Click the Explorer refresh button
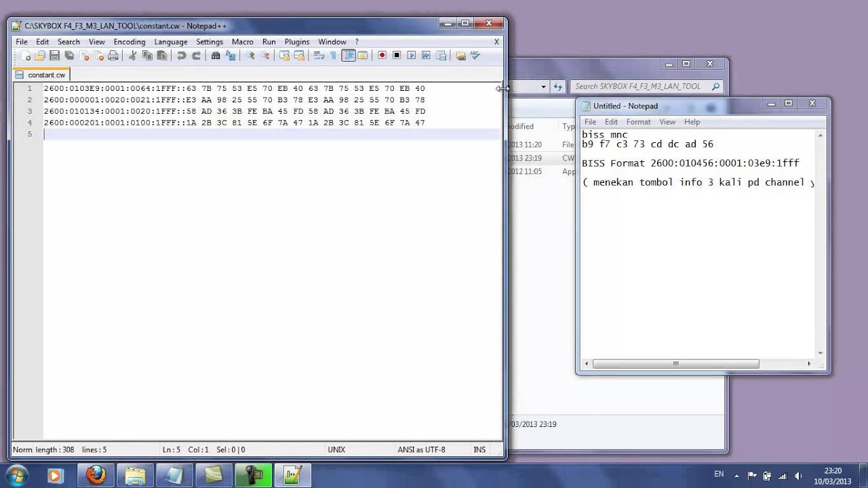 (557, 87)
